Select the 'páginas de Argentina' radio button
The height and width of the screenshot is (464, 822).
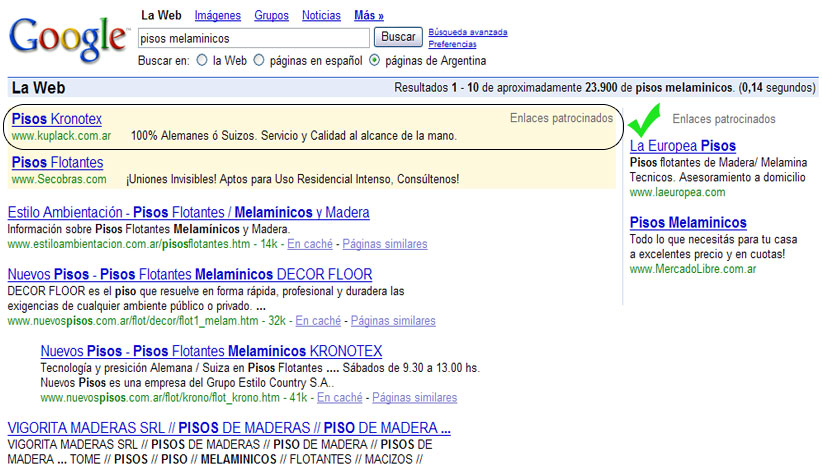(374, 60)
